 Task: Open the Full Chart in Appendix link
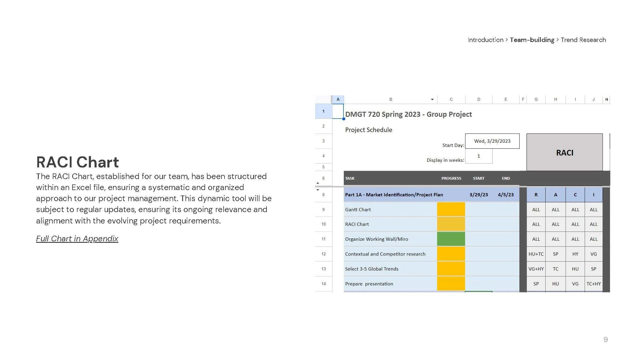pos(77,239)
